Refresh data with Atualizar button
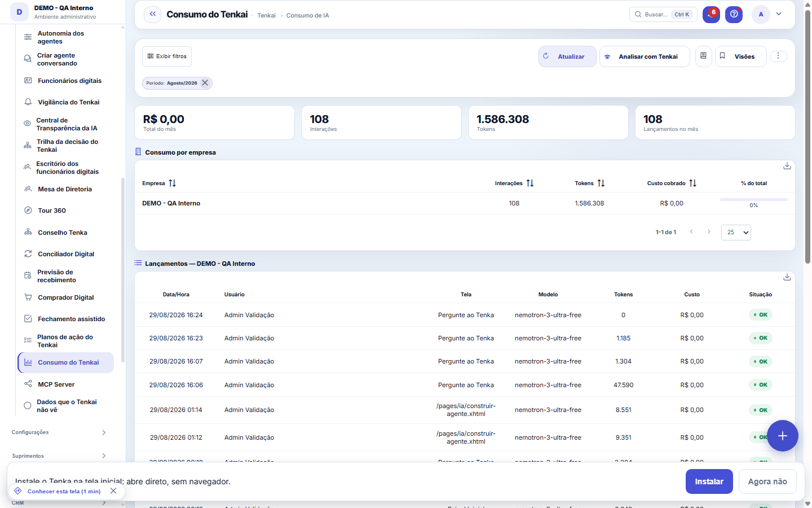The image size is (812, 508). (567, 56)
